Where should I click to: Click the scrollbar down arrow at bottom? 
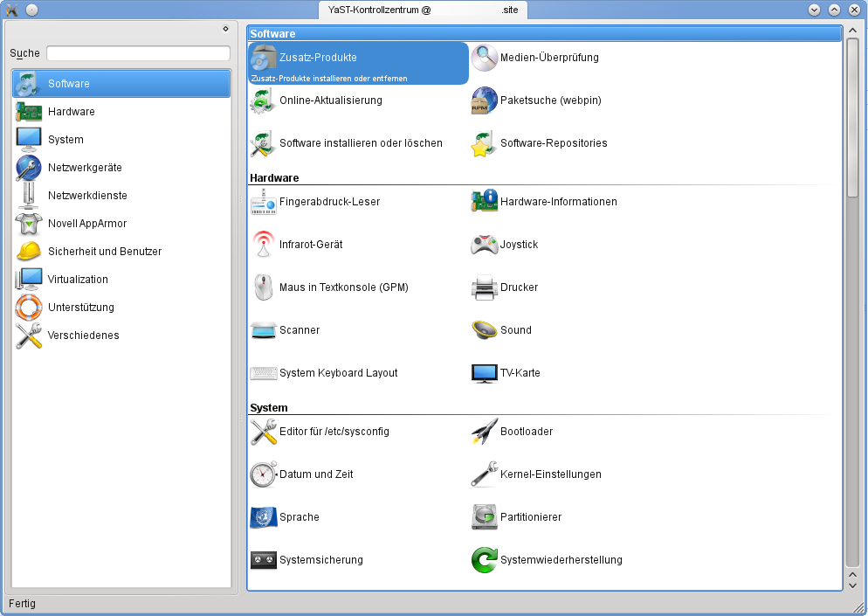coord(852,585)
